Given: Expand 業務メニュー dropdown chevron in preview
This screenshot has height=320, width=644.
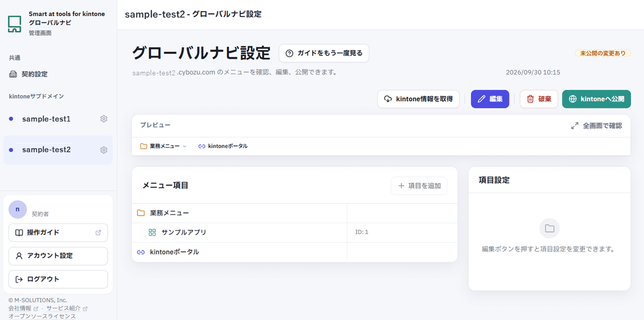Looking at the screenshot, I should [x=184, y=146].
